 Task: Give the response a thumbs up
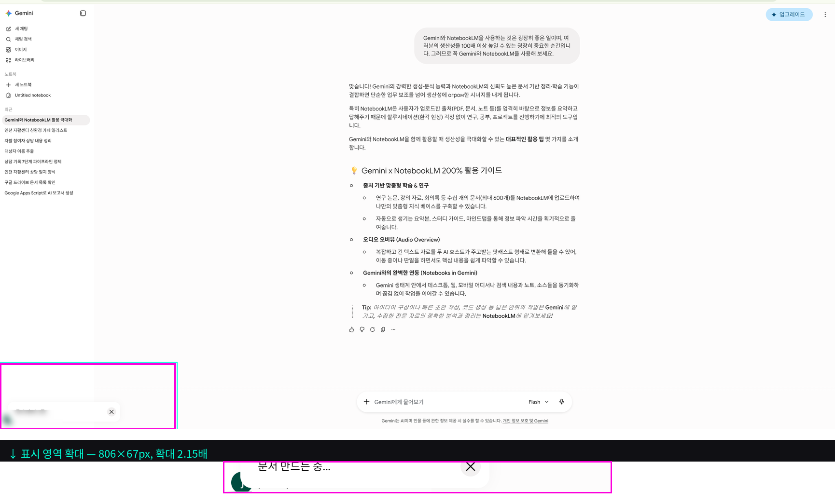click(351, 330)
